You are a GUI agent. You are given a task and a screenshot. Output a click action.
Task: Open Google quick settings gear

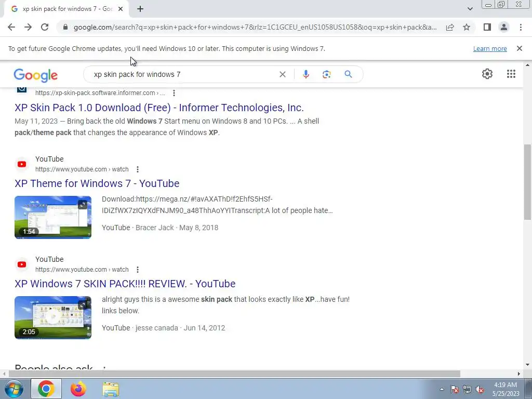pos(487,74)
